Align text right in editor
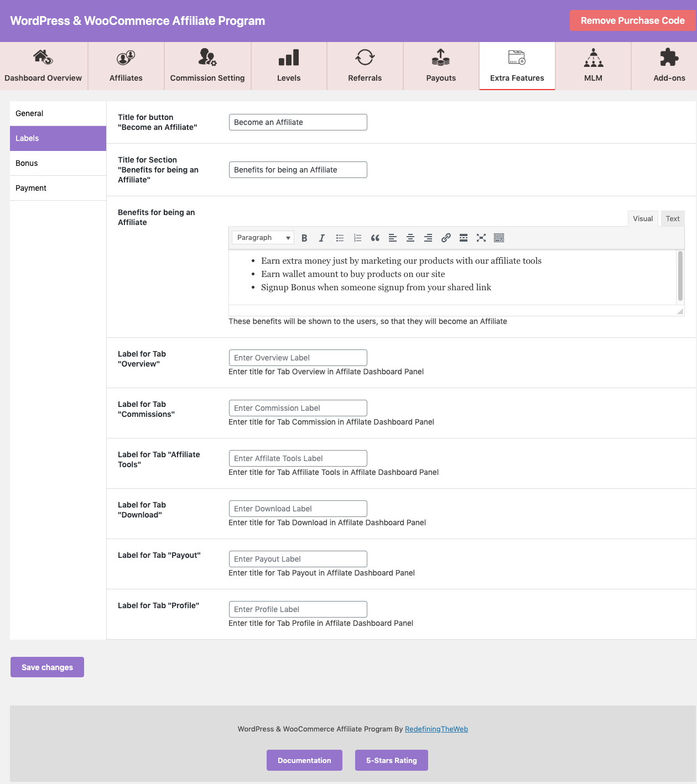The height and width of the screenshot is (784, 697). [x=428, y=238]
